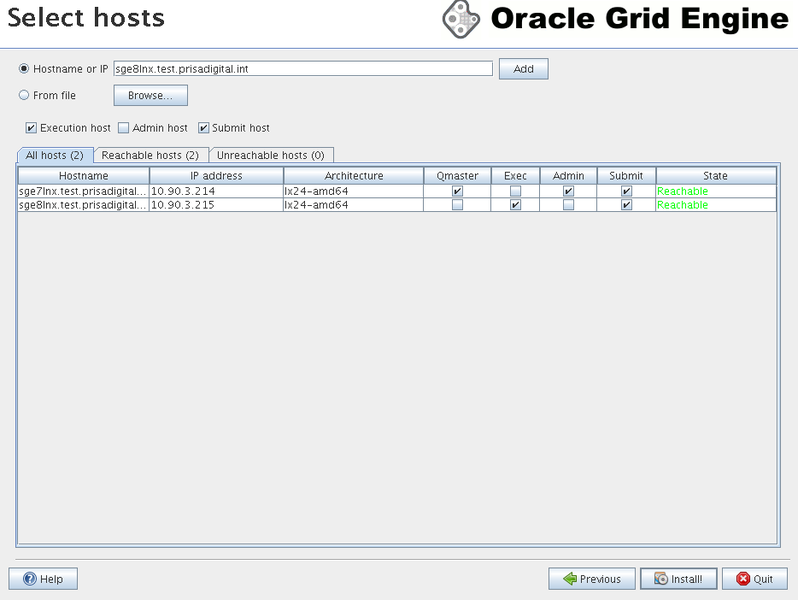Viewport: 798px width, 600px height.
Task: Toggle Qmaster checkbox for sge8lnx host
Action: click(x=458, y=205)
